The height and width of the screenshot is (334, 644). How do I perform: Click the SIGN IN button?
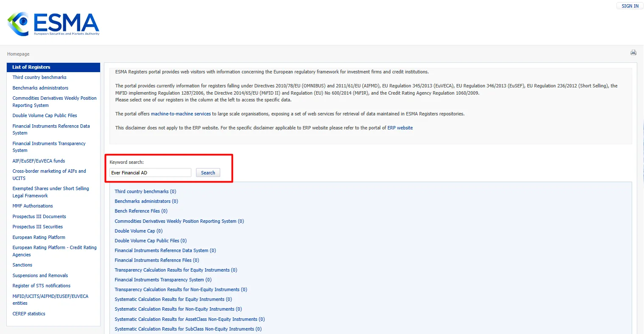(630, 6)
